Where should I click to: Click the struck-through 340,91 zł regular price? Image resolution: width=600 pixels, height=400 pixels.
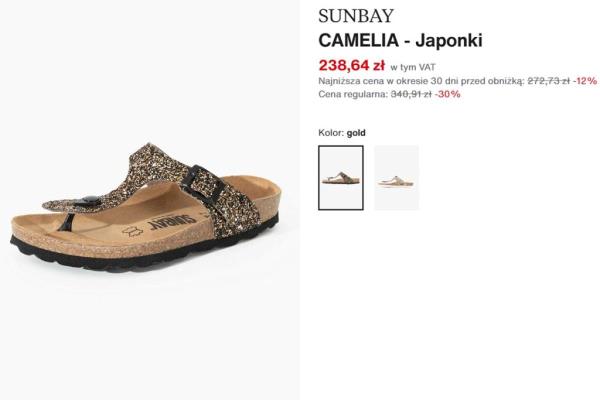411,94
